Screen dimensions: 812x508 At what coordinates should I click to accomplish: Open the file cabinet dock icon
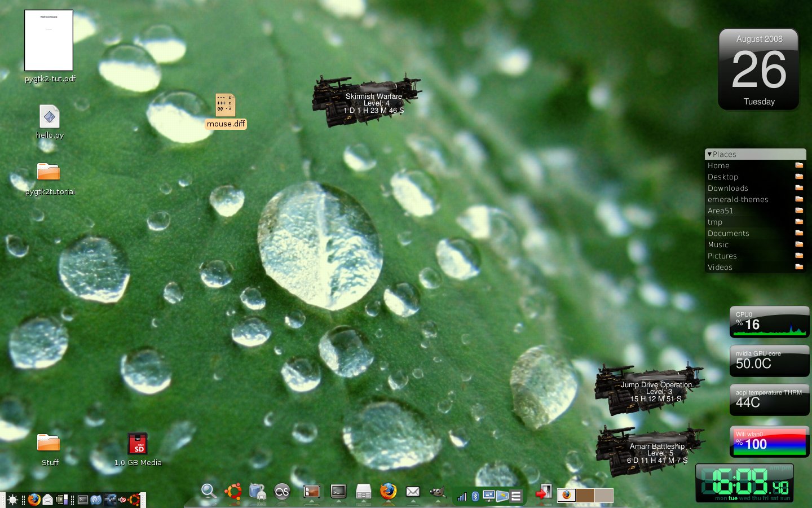pos(364,492)
